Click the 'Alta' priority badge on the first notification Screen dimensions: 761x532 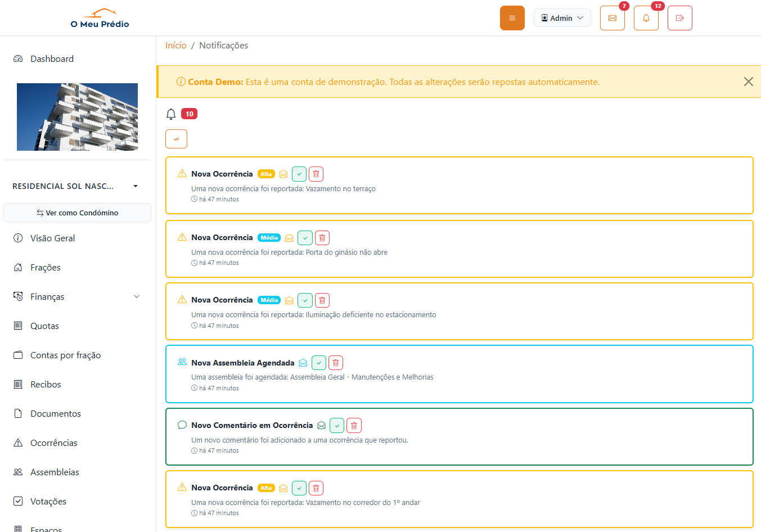(x=266, y=173)
